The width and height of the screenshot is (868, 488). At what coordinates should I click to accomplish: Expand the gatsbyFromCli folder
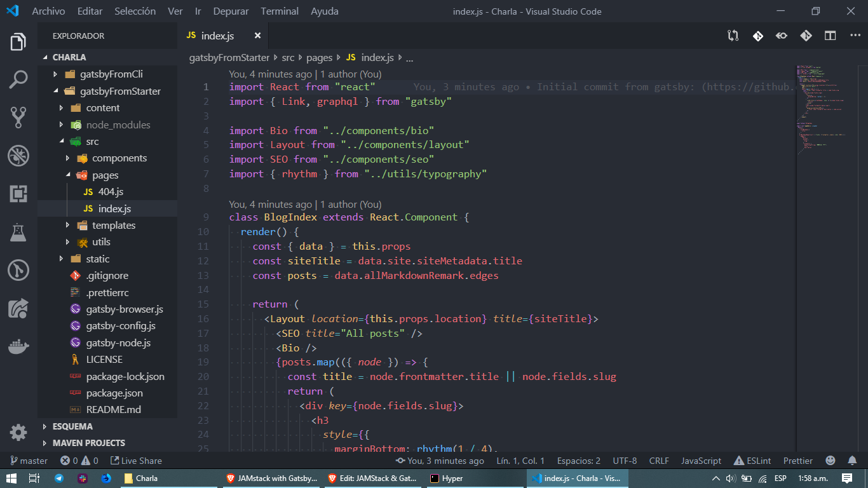coord(107,74)
